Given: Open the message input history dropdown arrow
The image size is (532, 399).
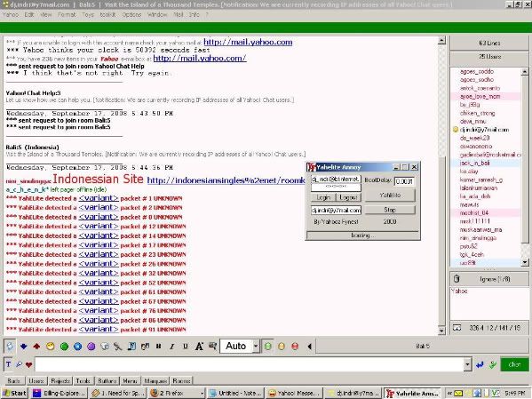Looking at the screenshot, I should pyautogui.click(x=467, y=364).
